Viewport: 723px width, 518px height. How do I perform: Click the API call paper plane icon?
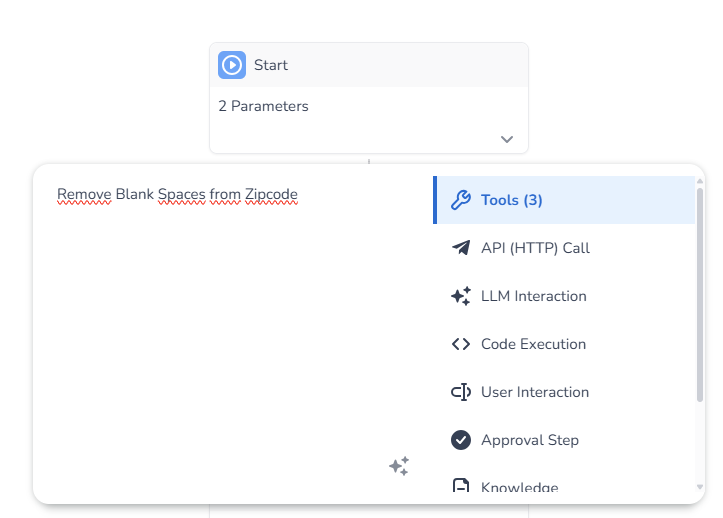click(x=460, y=248)
